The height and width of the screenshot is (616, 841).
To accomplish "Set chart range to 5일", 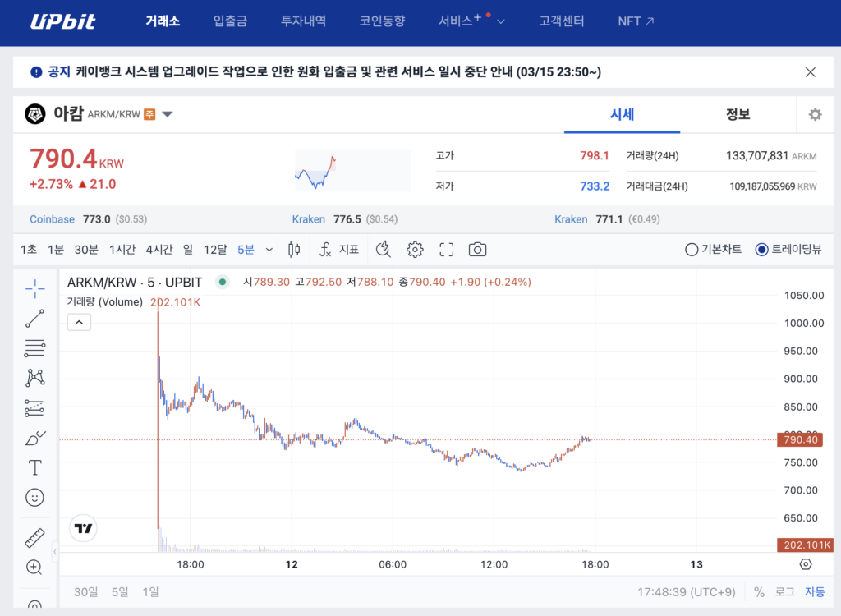I will click(120, 592).
